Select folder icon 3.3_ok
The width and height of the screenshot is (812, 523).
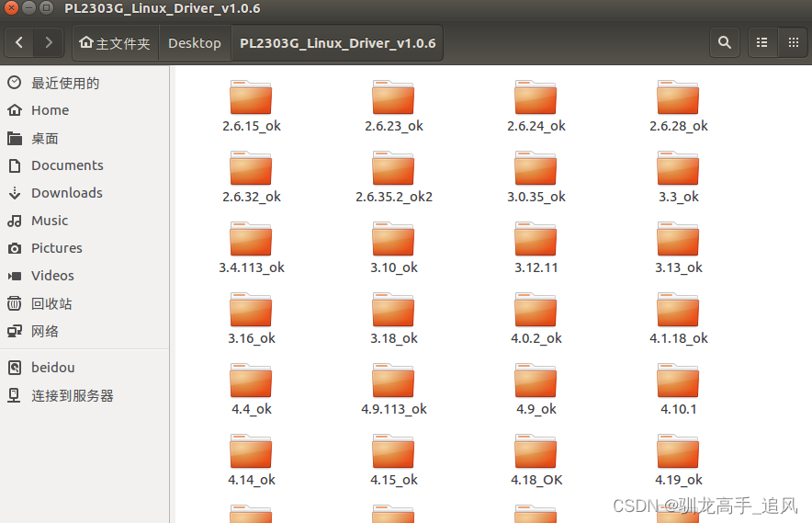pyautogui.click(x=678, y=168)
